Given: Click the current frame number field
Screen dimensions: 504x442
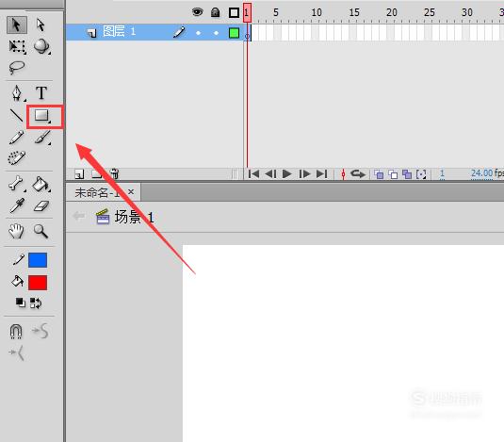Looking at the screenshot, I should [x=442, y=174].
